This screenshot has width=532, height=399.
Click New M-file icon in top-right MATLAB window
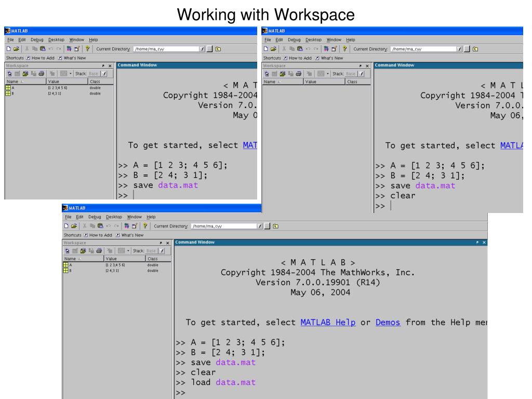coord(266,49)
